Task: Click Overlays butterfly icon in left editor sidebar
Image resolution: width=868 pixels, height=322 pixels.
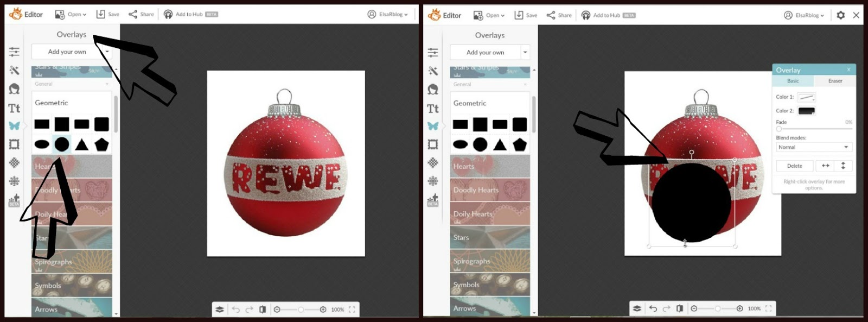Action: 14,125
